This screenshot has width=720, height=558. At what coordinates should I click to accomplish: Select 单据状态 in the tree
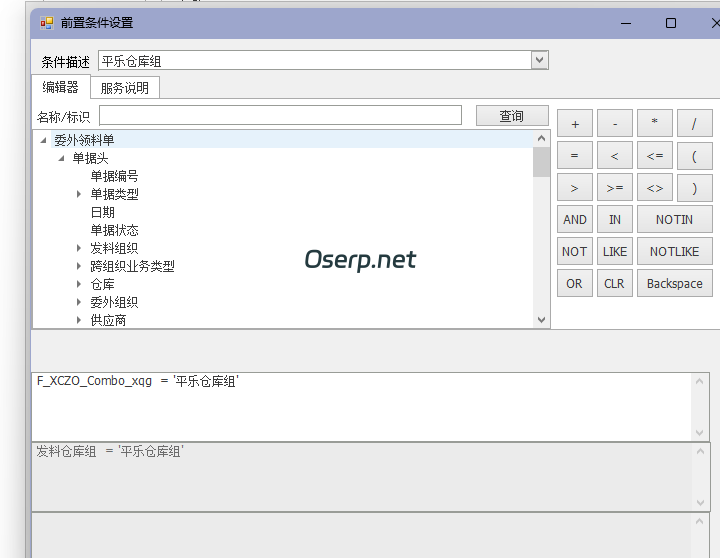114,230
